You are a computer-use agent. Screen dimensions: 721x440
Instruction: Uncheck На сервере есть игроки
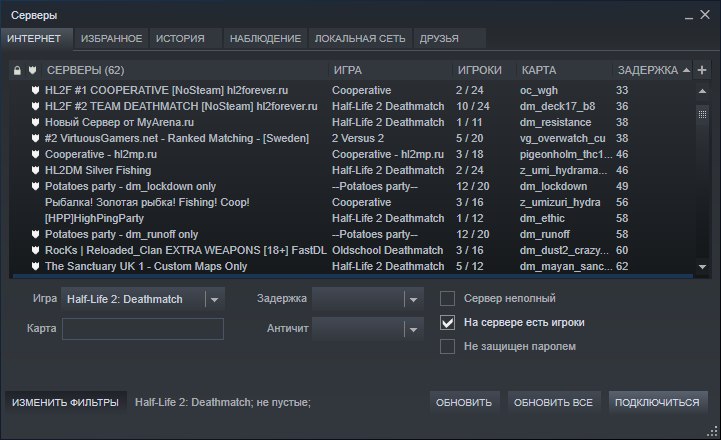pos(447,322)
